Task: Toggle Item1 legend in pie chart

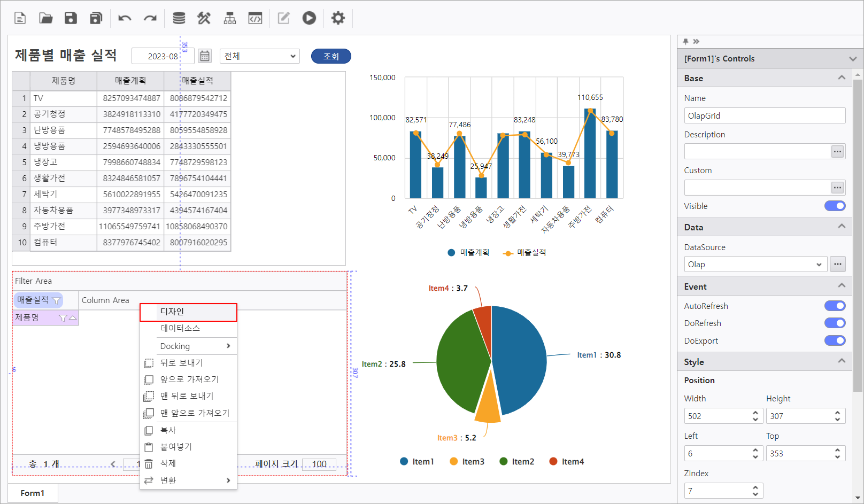Action: click(x=417, y=462)
